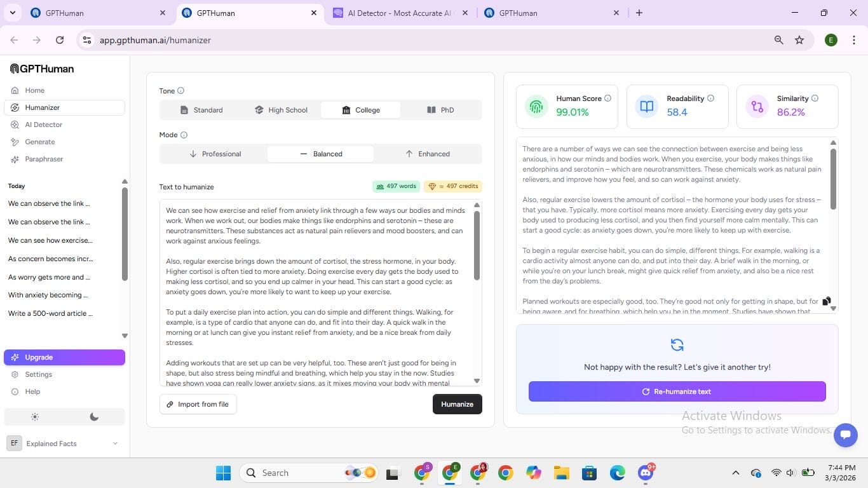Open a new browser tab

coord(639,13)
